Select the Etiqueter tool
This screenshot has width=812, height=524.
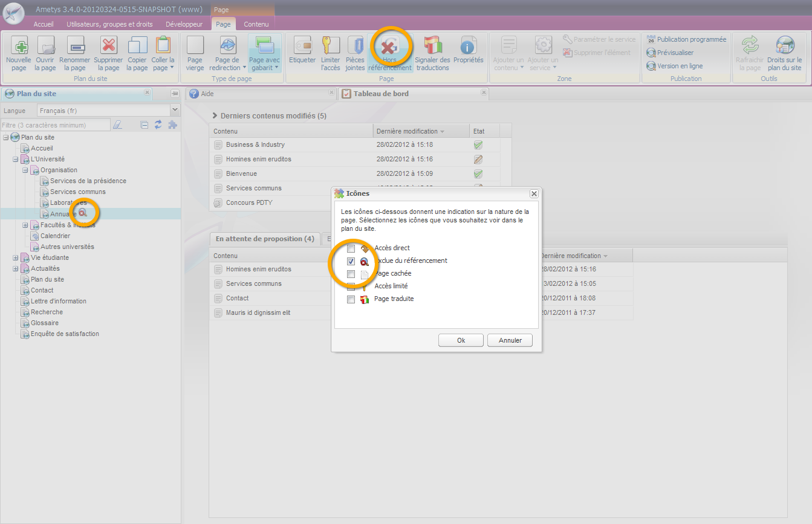coord(302,46)
